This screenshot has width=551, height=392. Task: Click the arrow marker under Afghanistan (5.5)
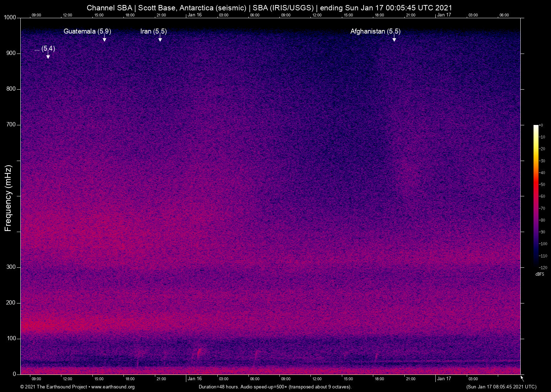point(394,39)
